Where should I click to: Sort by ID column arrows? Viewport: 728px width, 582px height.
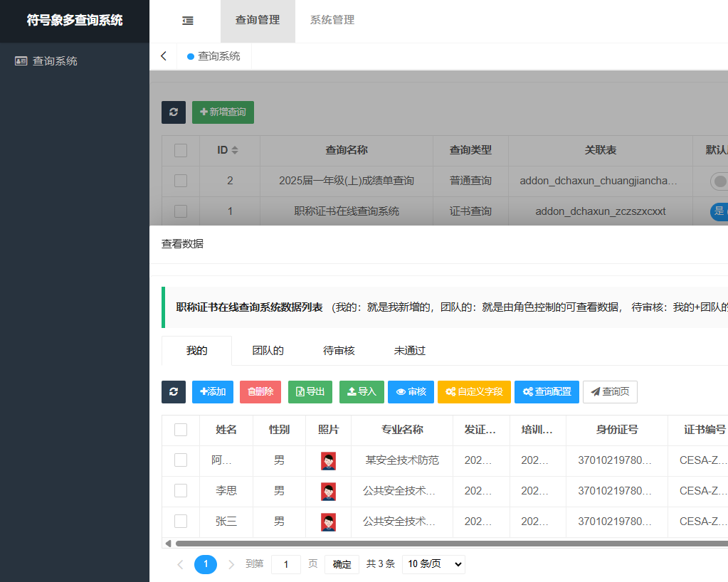point(235,150)
